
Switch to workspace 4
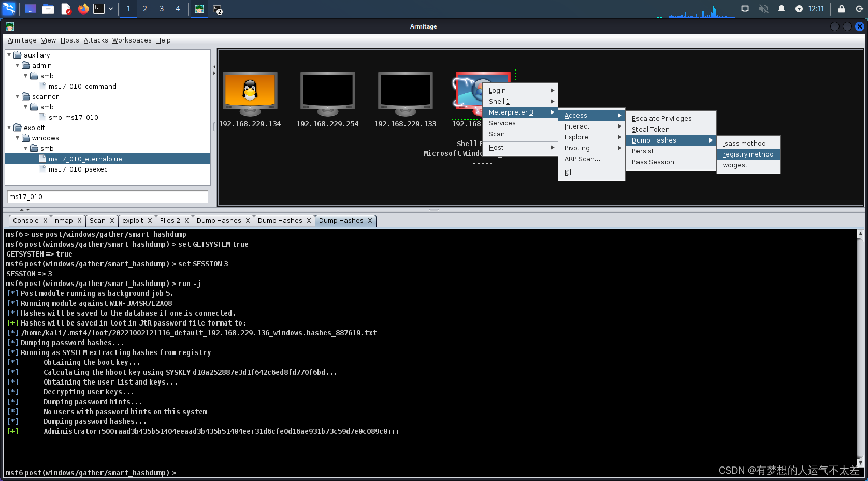pyautogui.click(x=178, y=9)
